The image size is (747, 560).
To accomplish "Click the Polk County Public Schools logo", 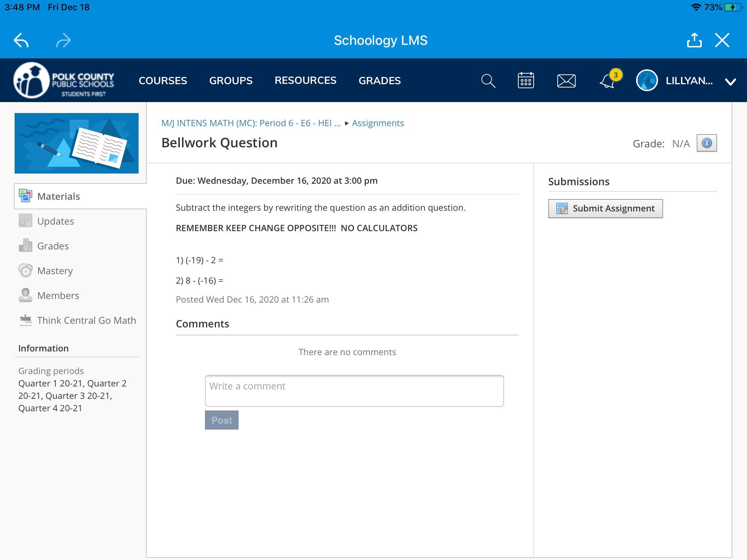I will tap(64, 81).
